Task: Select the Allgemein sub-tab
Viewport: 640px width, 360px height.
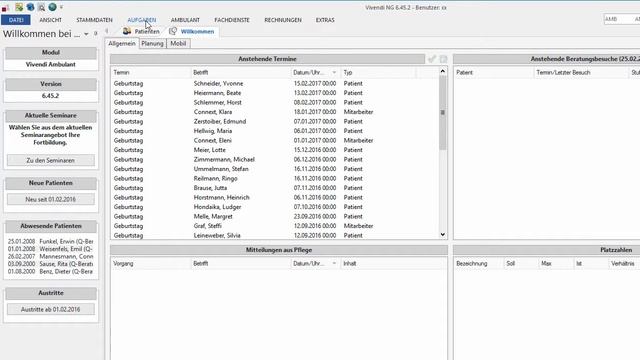Action: (x=122, y=43)
